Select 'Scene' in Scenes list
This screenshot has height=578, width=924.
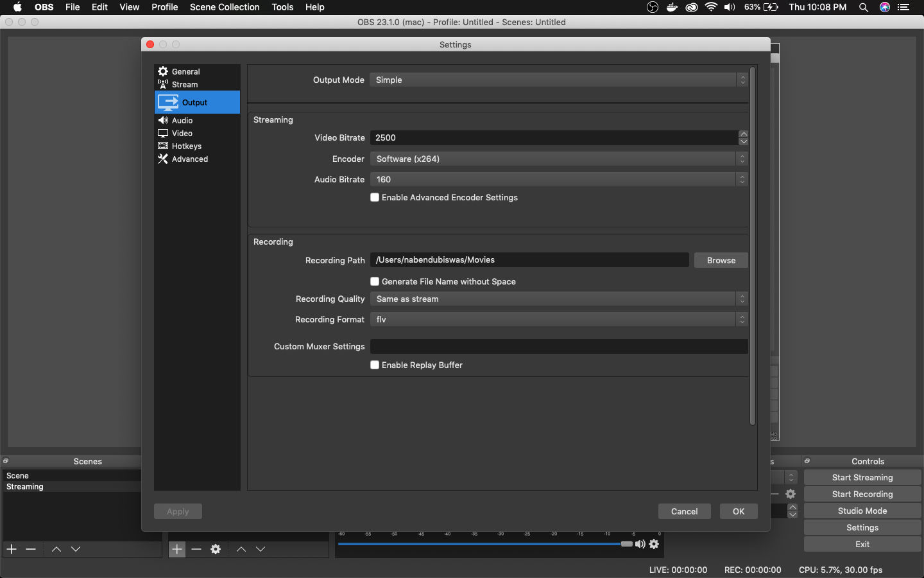click(x=72, y=475)
